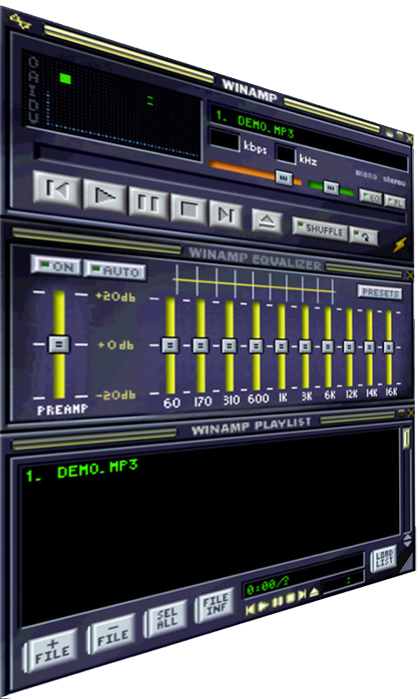Click the 6K band slider handle
Image resolution: width=420 pixels, height=699 pixels.
tap(328, 347)
